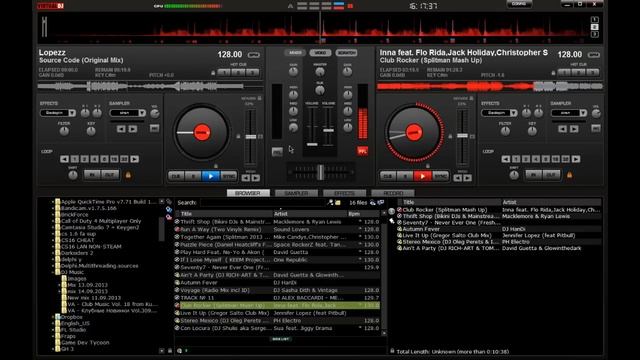
Task: Toggle the left deck hot cue lock
Action: pos(213,73)
